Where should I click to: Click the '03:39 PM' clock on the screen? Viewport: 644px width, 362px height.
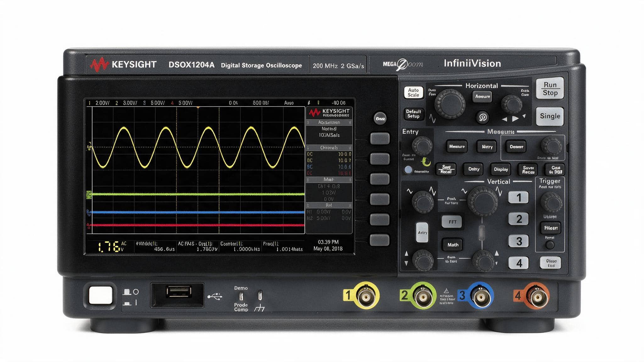328,242
